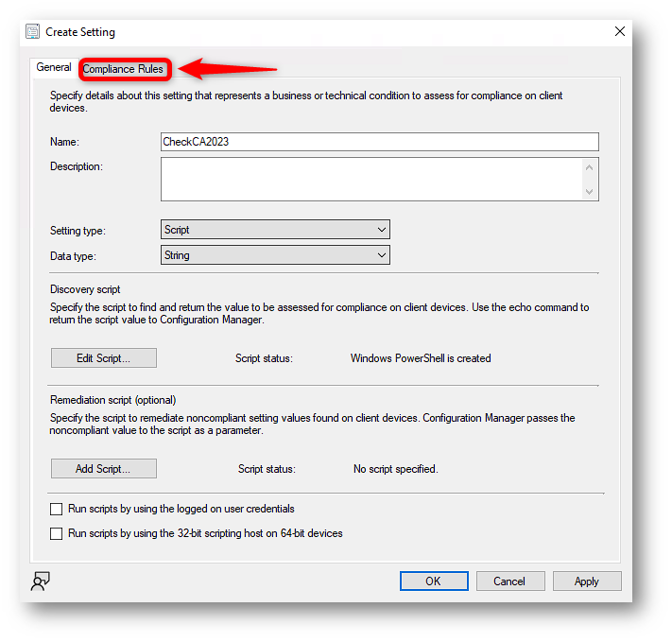Click the feedback icon at bottom left

point(41,581)
